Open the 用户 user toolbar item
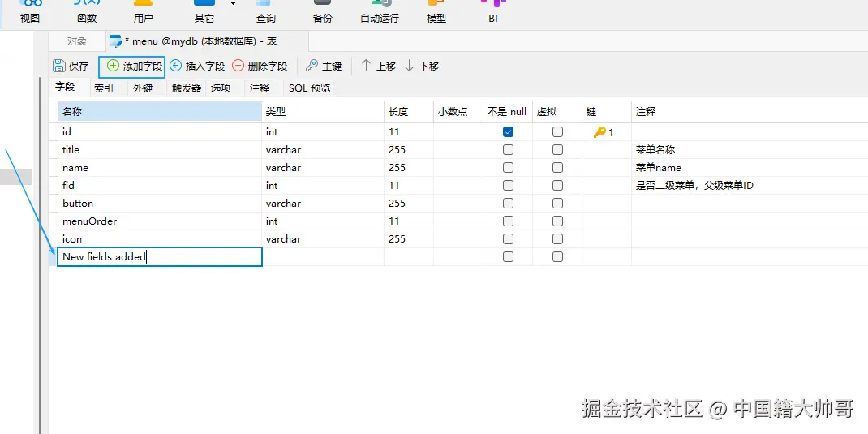The height and width of the screenshot is (434, 868). (x=144, y=12)
